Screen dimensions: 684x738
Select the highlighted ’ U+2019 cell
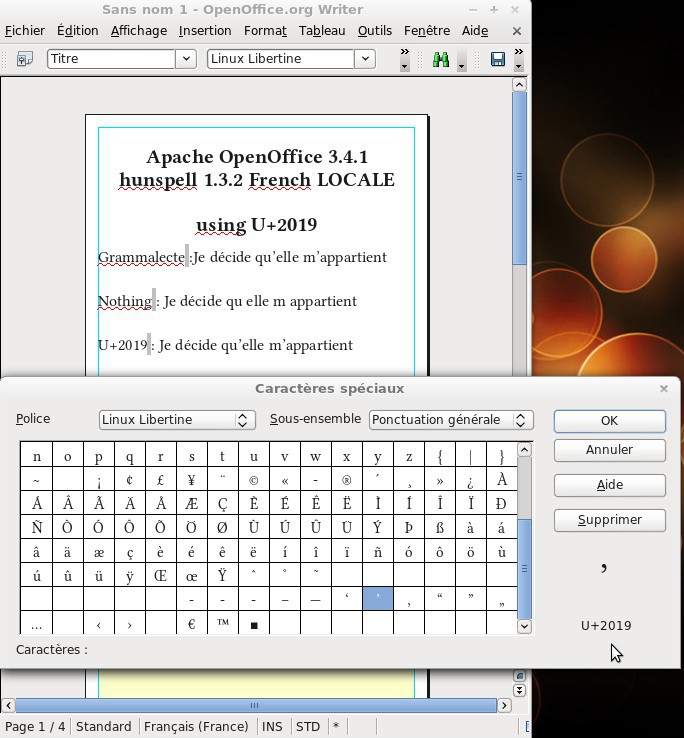pyautogui.click(x=378, y=599)
